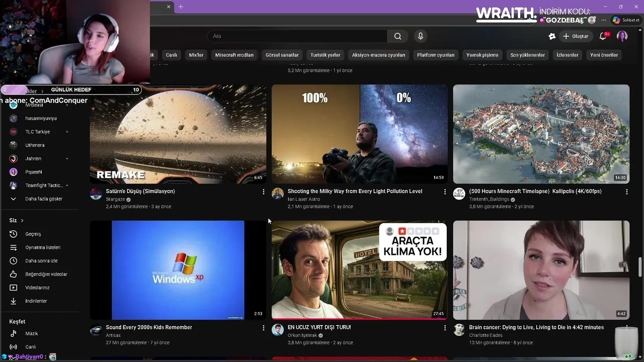Open options for Sound Every 2000s Kids Remember
644x362 pixels.
pyautogui.click(x=263, y=328)
